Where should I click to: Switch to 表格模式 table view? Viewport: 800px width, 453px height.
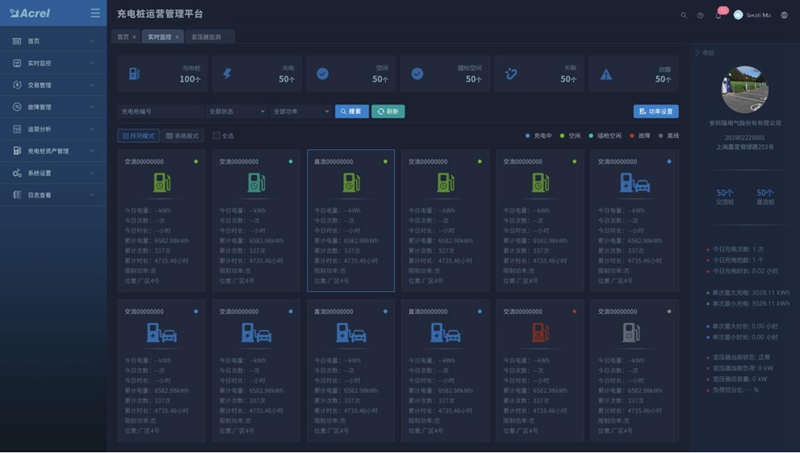(183, 136)
